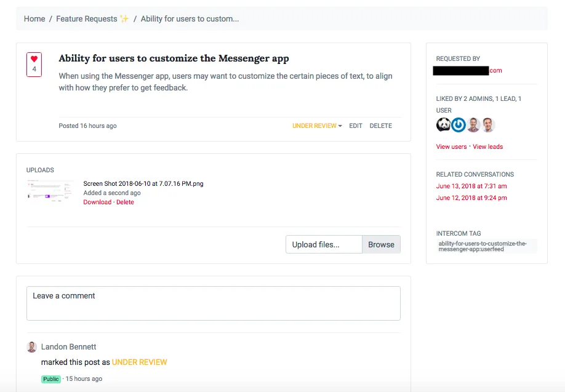Open the status picker on Landon's comment
The height and width of the screenshot is (392, 565).
tap(140, 362)
